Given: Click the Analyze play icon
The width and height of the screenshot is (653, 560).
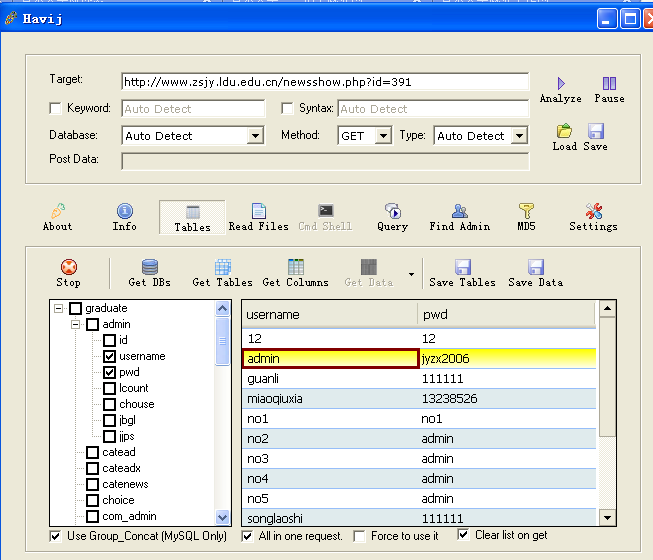Looking at the screenshot, I should pos(561,83).
